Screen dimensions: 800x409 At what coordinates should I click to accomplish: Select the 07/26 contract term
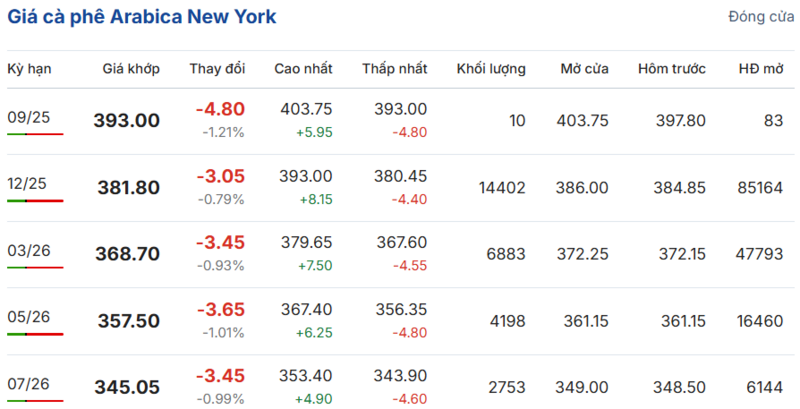(x=29, y=384)
